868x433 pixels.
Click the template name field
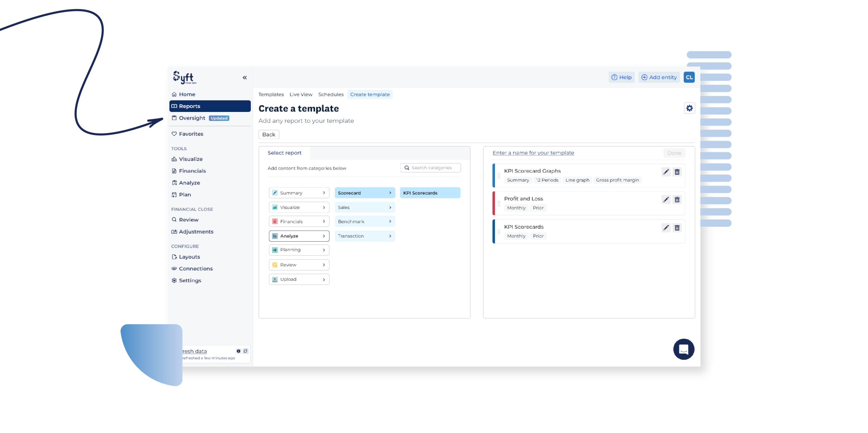click(533, 153)
